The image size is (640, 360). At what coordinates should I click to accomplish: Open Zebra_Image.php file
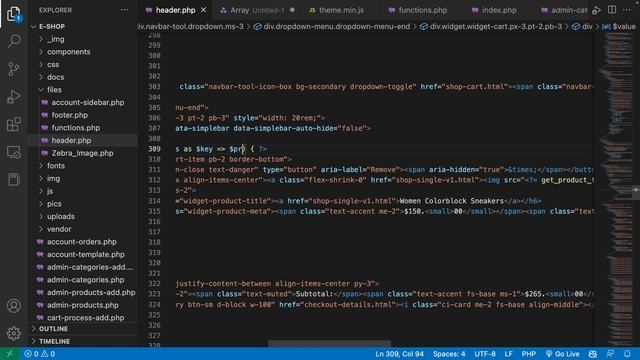click(x=82, y=153)
